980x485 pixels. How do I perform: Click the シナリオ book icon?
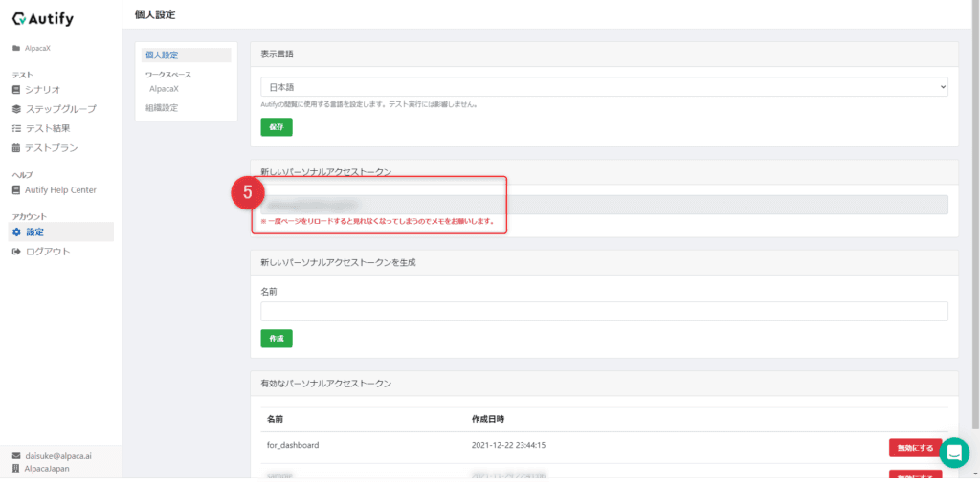(16, 90)
